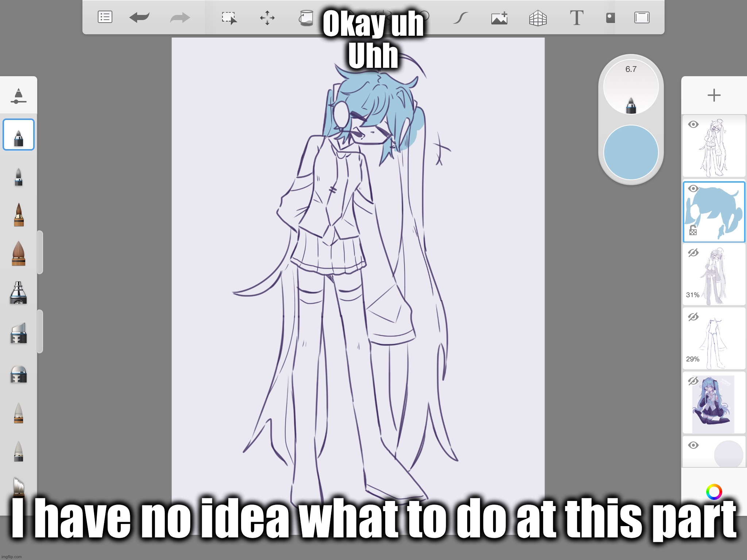Pick the large round paint brush

(19, 253)
